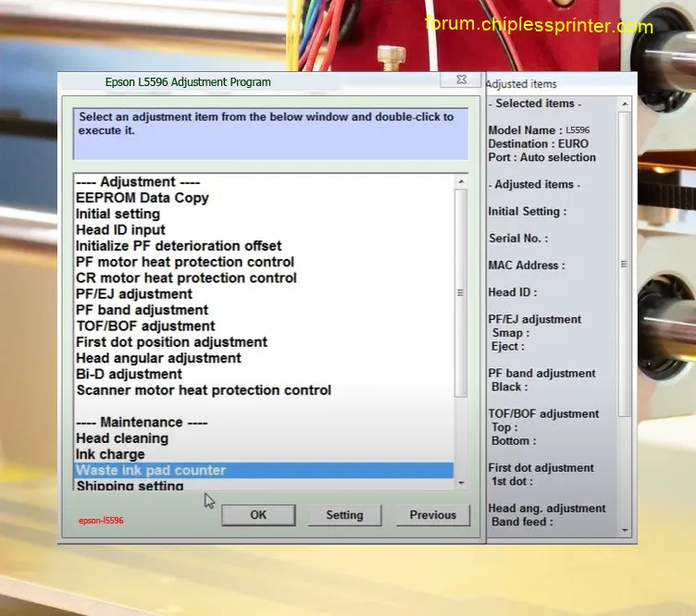Click the Previous button
The height and width of the screenshot is (616, 696).
(433, 515)
